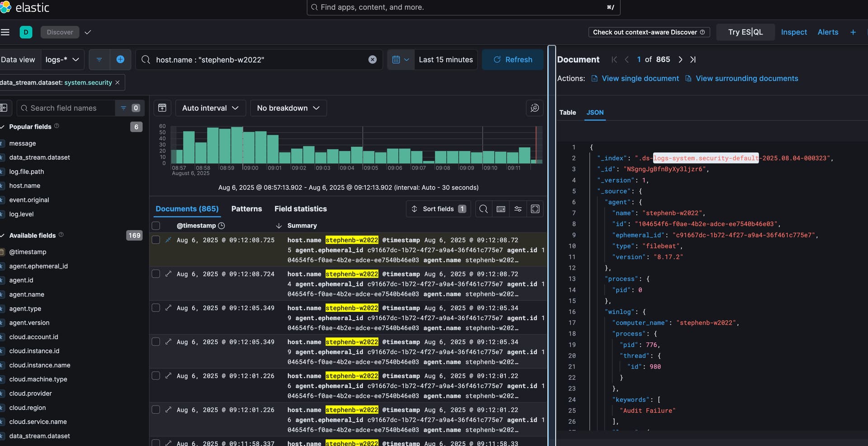Open chart lens suggestions icon
The height and width of the screenshot is (446, 868).
[x=534, y=108]
